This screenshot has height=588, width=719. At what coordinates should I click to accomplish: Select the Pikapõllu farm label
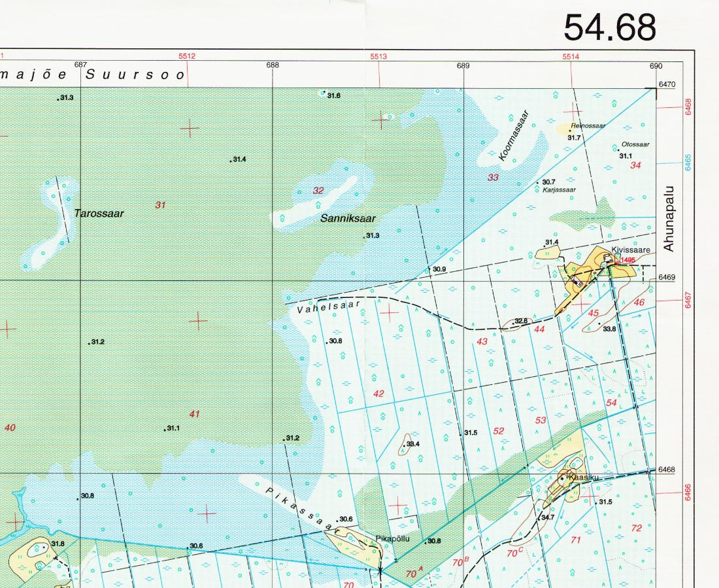pyautogui.click(x=392, y=538)
